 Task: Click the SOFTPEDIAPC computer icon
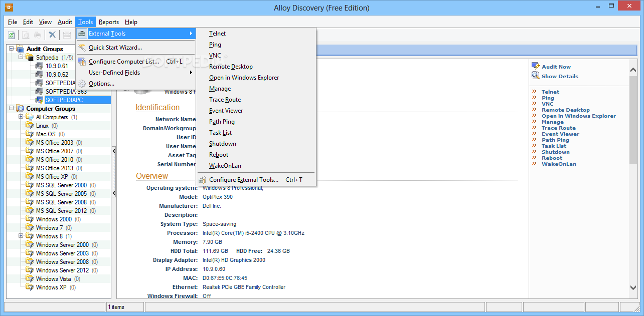(39, 100)
